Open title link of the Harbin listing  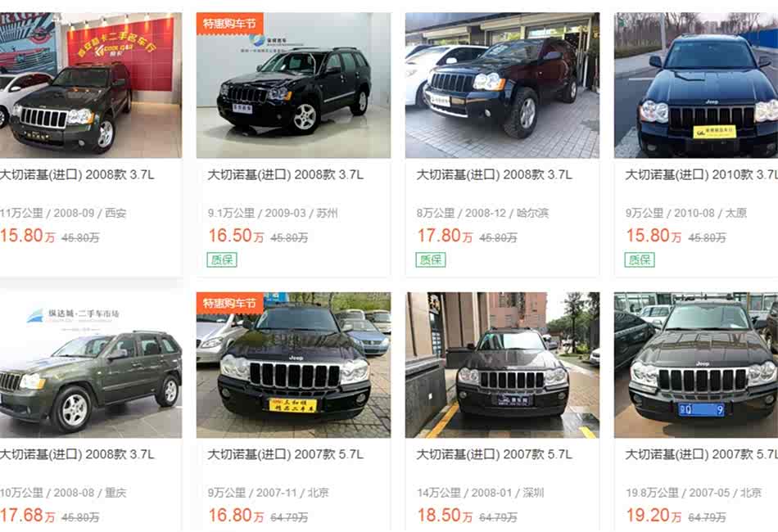[x=494, y=174]
